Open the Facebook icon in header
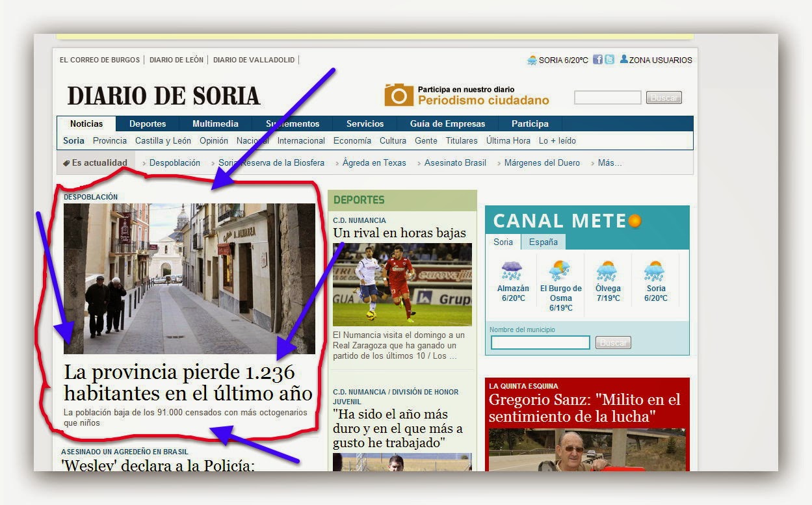 (597, 60)
